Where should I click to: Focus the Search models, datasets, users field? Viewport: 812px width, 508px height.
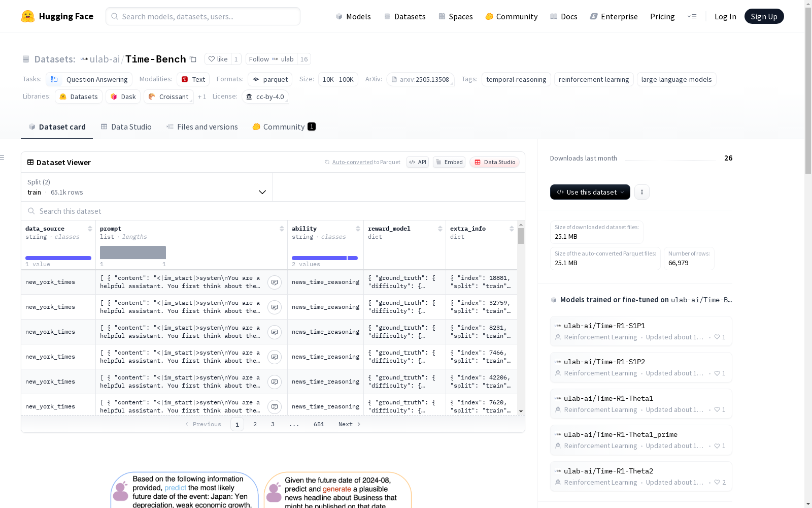(203, 16)
